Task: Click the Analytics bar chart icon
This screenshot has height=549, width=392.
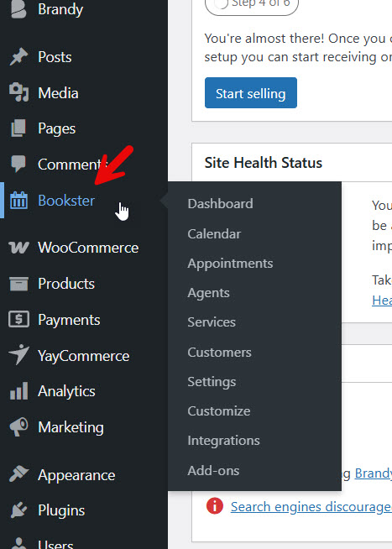Action: pyautogui.click(x=18, y=391)
